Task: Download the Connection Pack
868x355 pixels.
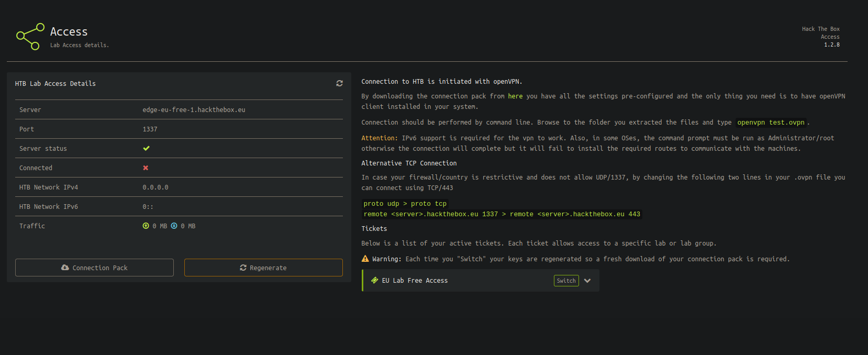Action: (94, 268)
